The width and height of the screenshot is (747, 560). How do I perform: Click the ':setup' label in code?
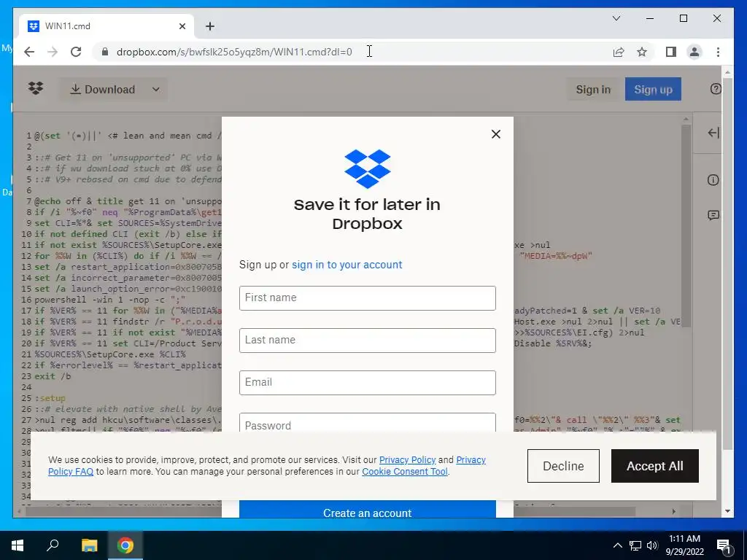coord(50,398)
